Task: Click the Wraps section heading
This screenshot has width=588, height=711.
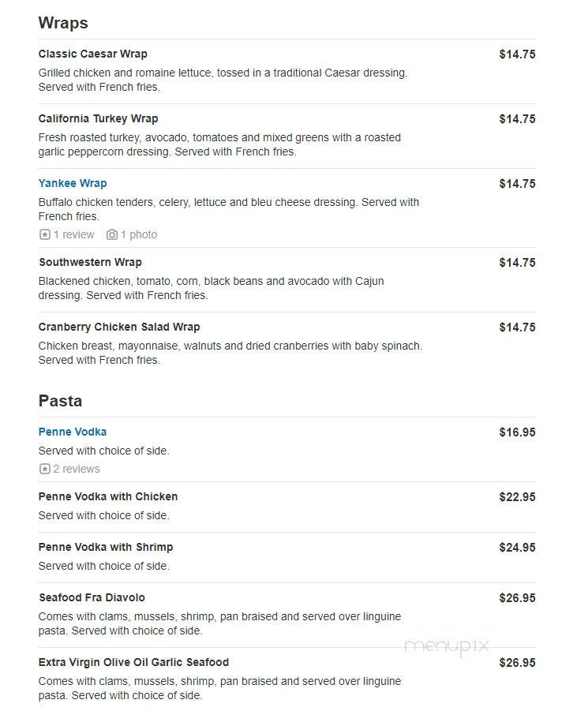Action: tap(63, 23)
